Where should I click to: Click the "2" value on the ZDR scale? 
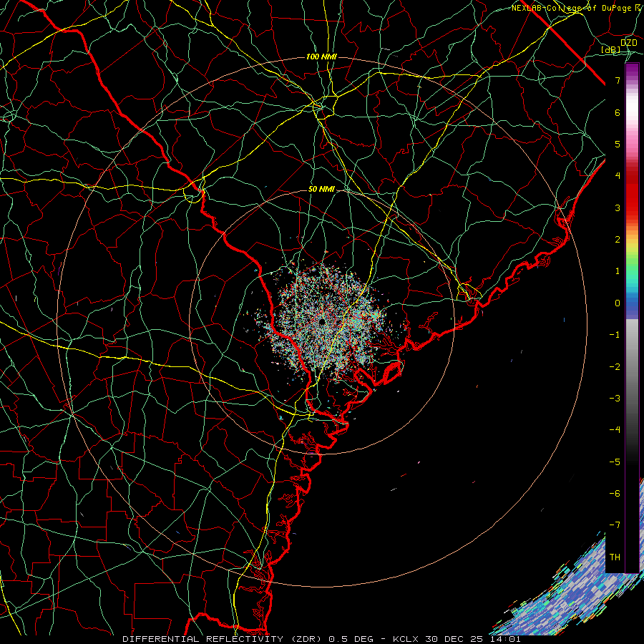point(618,240)
